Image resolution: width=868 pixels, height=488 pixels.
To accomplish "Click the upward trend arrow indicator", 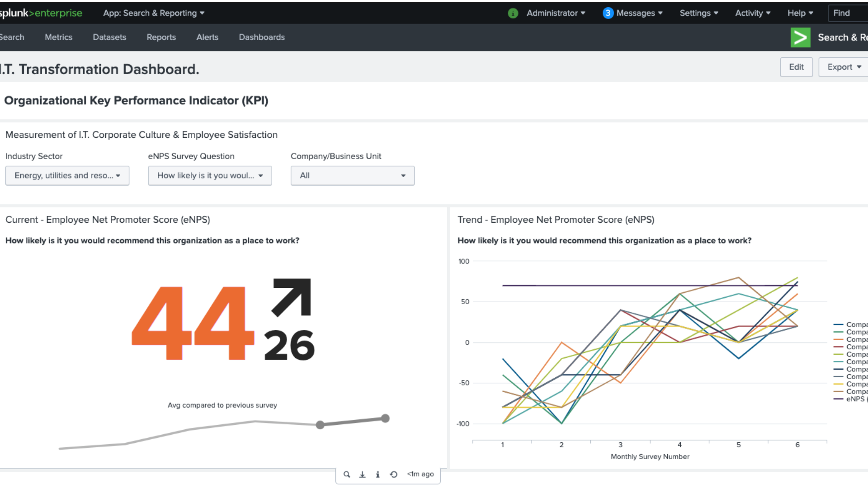I will click(x=292, y=297).
